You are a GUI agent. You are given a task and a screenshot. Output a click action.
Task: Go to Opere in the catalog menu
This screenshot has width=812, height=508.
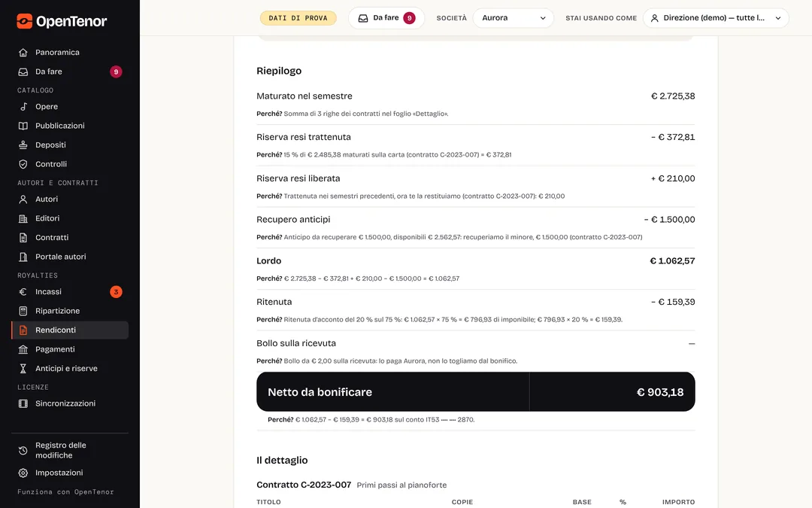pos(70,106)
